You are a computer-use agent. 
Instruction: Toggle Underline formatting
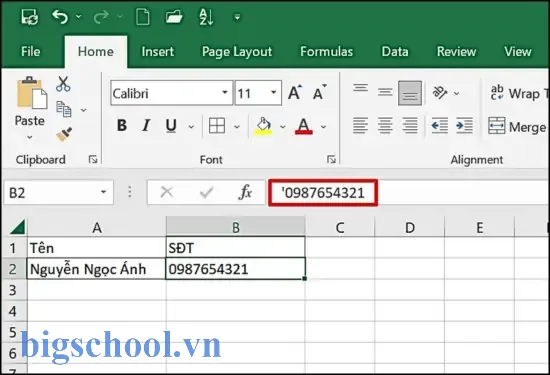tap(171, 126)
